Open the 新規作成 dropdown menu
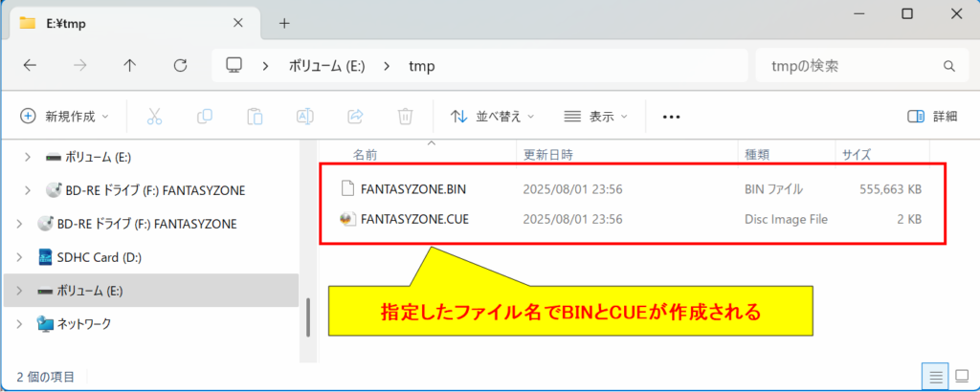This screenshot has height=392, width=980. (65, 117)
